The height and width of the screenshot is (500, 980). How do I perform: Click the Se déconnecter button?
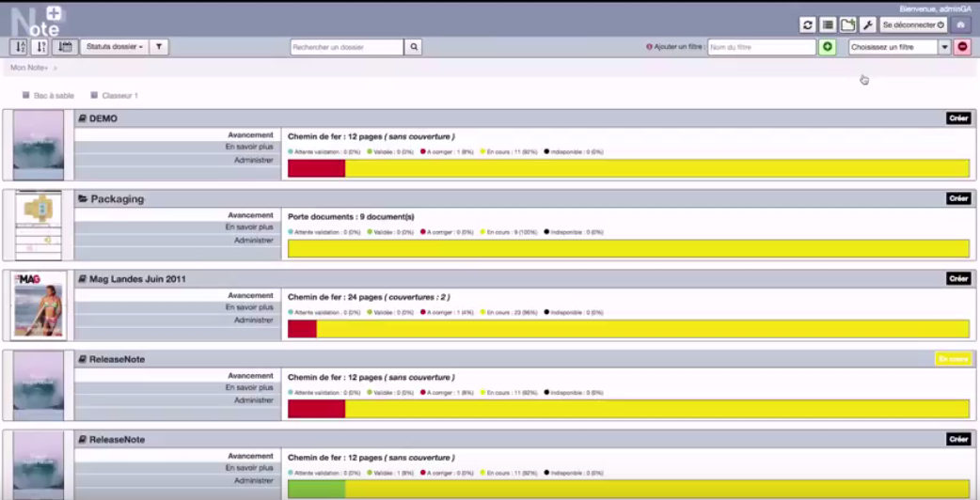(x=913, y=25)
